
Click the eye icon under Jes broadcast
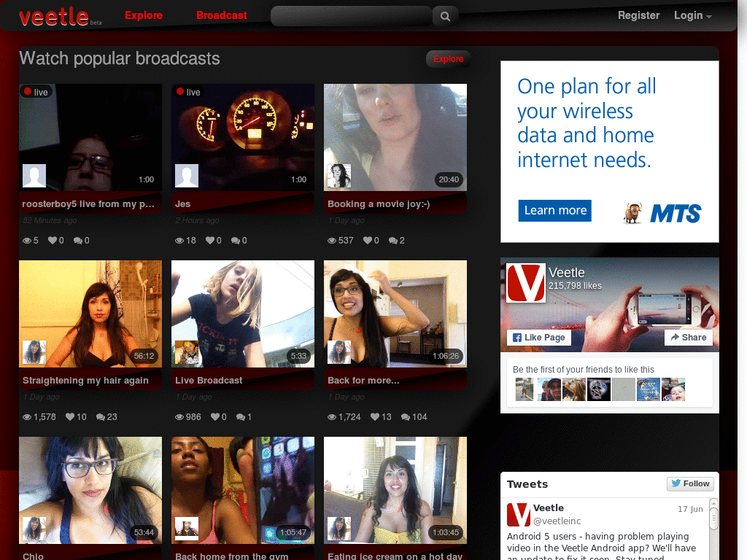[x=179, y=241]
